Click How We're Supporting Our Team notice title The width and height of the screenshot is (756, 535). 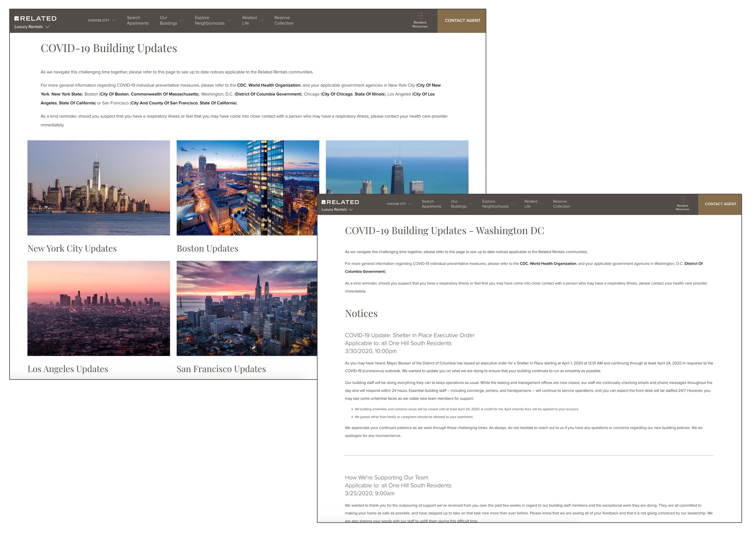pos(387,478)
